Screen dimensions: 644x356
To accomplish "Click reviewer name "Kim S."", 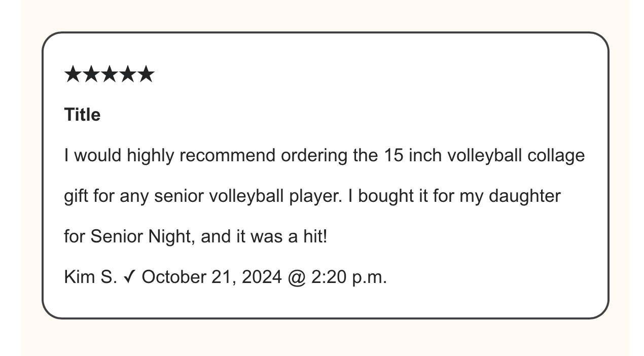I will pos(91,277).
